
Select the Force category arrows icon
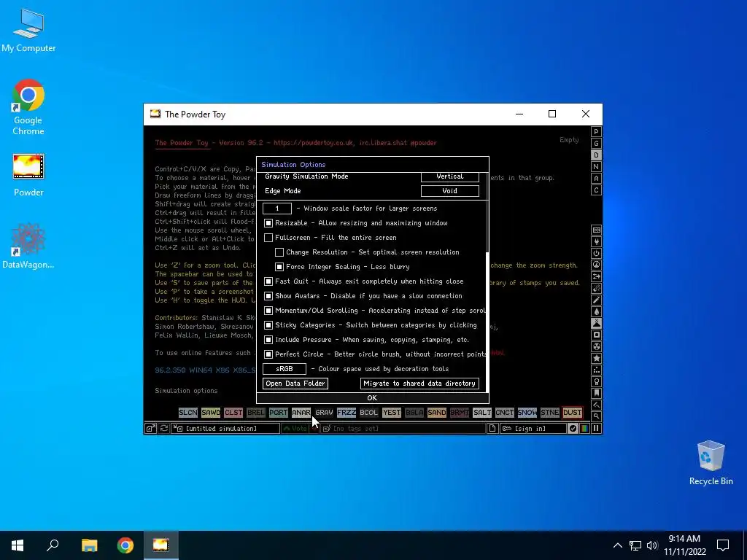596,276
